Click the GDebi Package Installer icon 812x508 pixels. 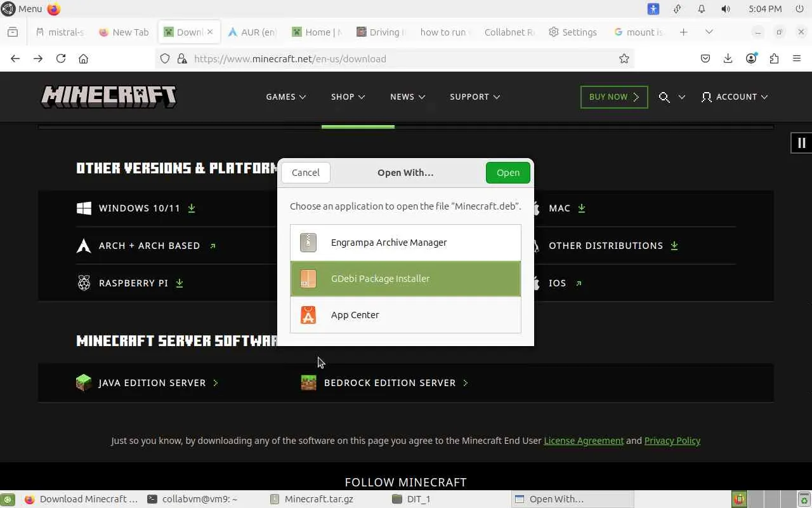[x=308, y=279]
